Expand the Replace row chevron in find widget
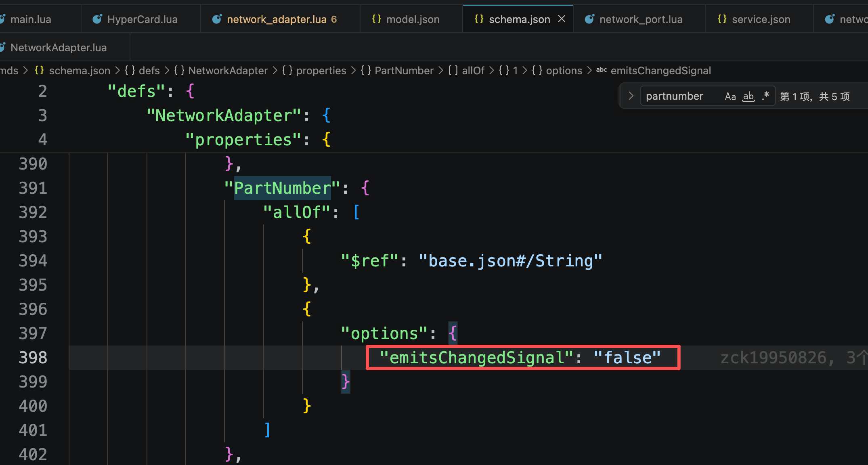The image size is (868, 465). click(x=631, y=96)
